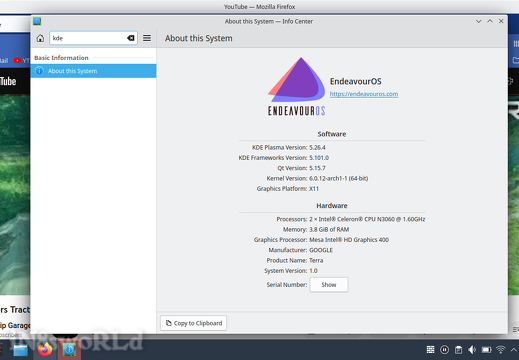Click the Info Center window title icon

click(x=37, y=21)
